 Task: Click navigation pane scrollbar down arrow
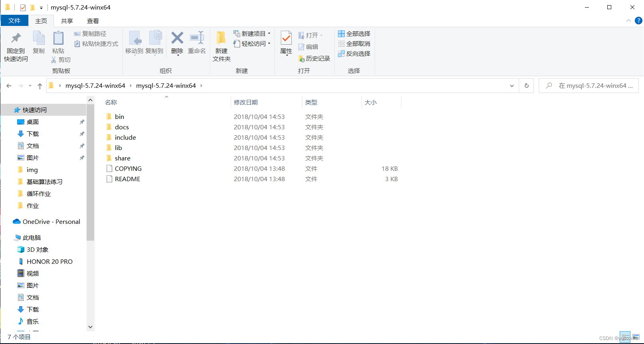click(90, 327)
